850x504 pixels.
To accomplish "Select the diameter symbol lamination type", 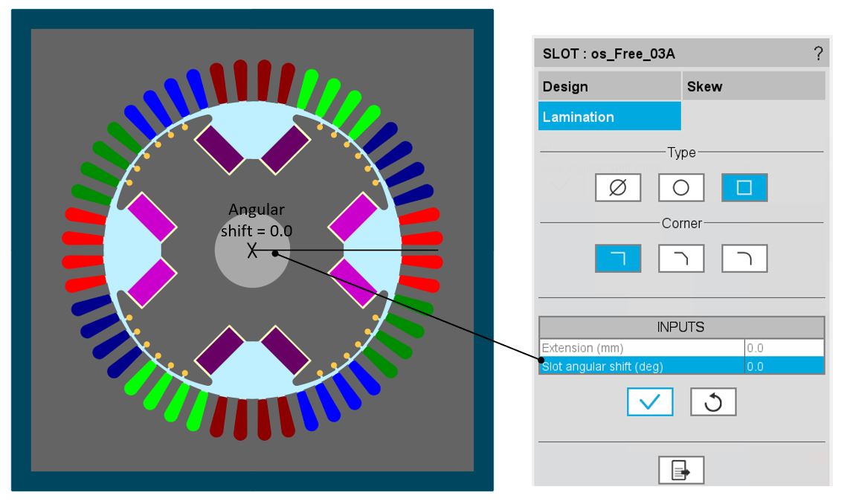I will 618,188.
